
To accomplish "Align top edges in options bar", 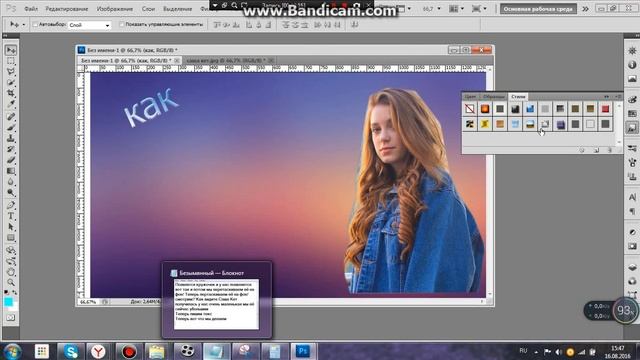I will pyautogui.click(x=217, y=25).
